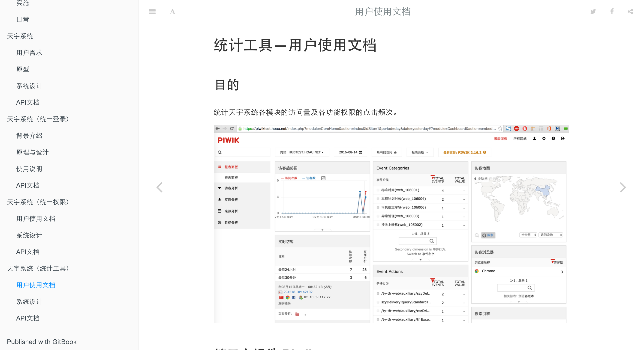Go to previous page arrow
Image resolution: width=644 pixels, height=350 pixels.
pos(159,187)
